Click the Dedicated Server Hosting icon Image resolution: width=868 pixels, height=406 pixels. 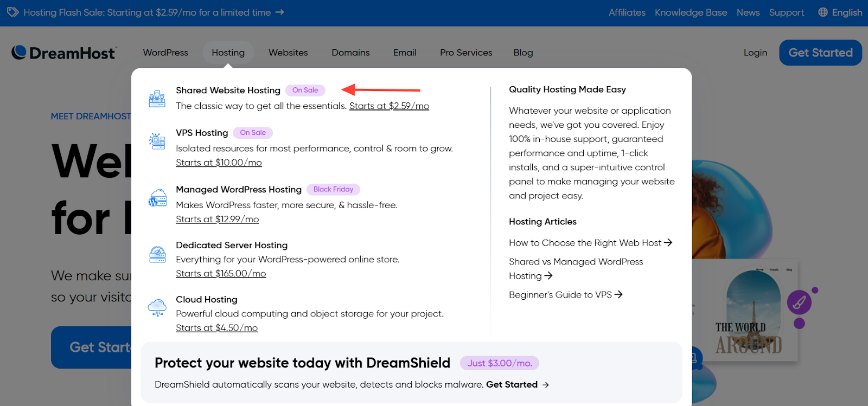point(157,254)
